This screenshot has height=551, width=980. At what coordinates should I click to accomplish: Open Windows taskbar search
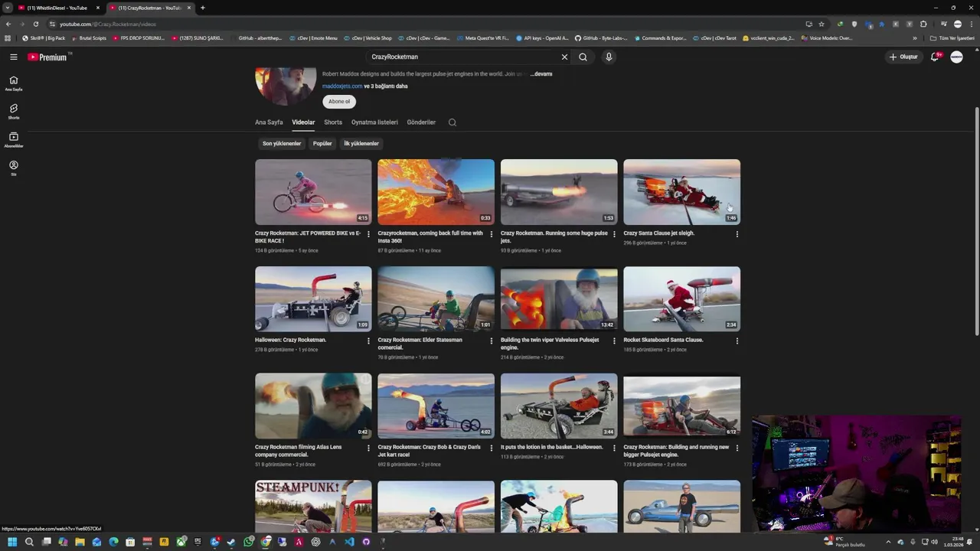pos(29,542)
